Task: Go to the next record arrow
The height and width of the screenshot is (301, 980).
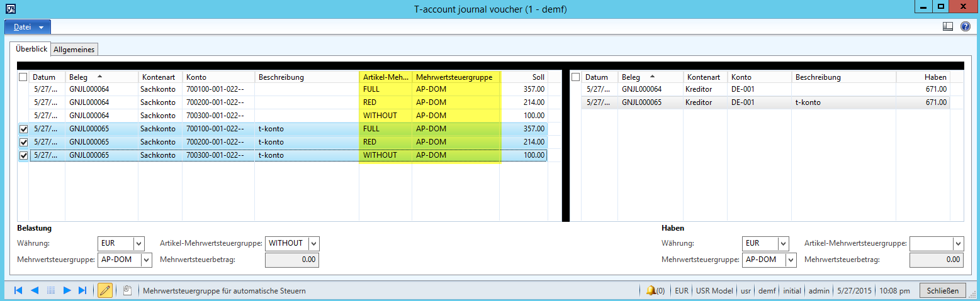Action: (67, 290)
